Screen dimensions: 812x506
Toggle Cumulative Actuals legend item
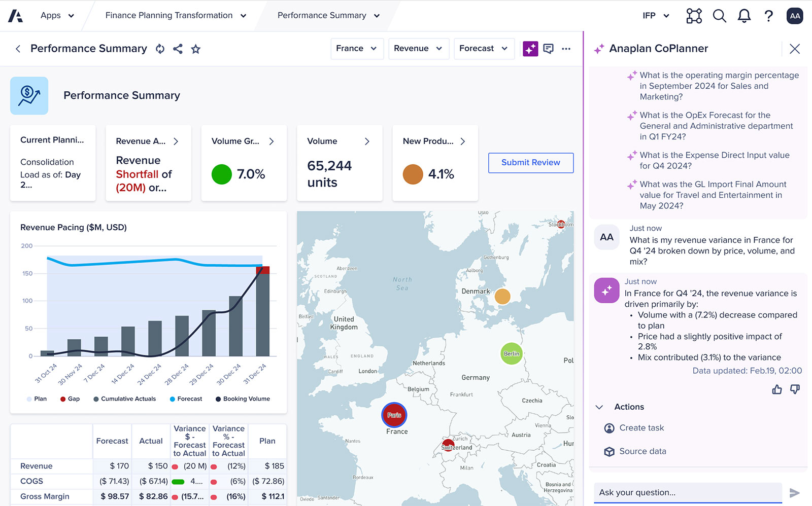coord(124,399)
